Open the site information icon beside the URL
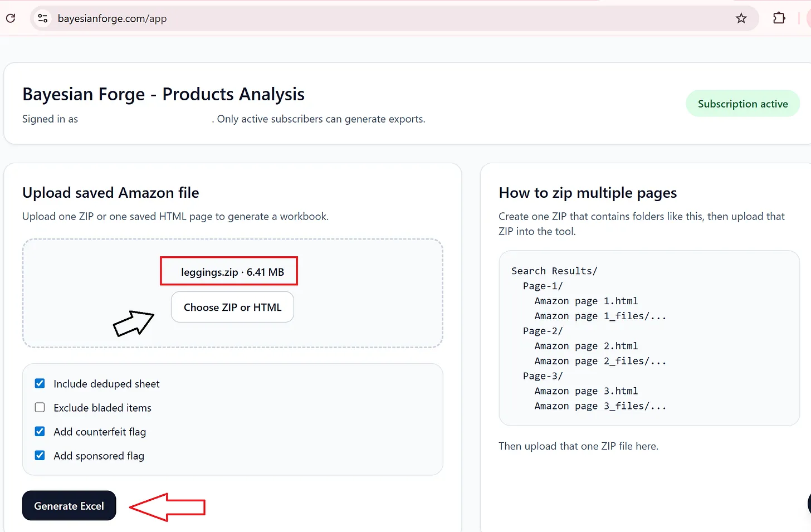811x532 pixels. [x=42, y=18]
